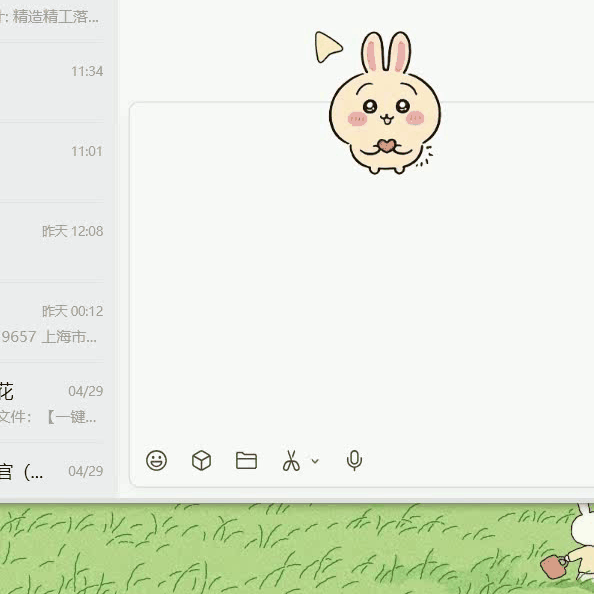The image size is (594, 594).
Task: Click the microphone voice input icon
Action: pos(354,461)
